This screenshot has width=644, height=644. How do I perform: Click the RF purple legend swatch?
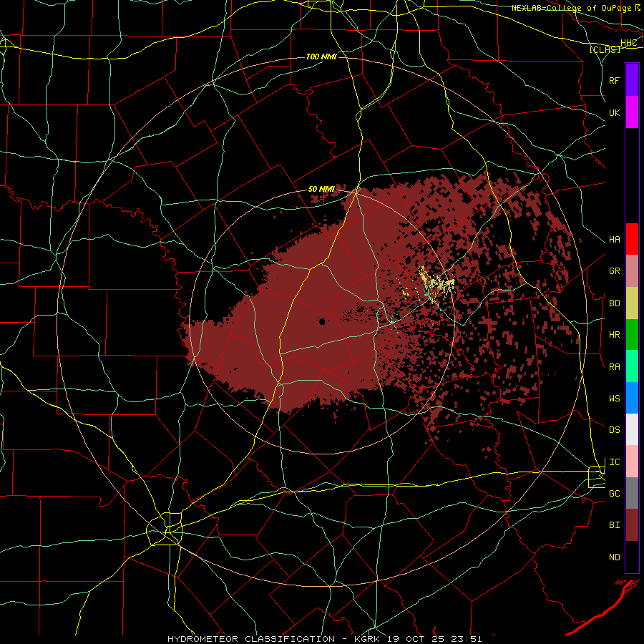[x=632, y=80]
